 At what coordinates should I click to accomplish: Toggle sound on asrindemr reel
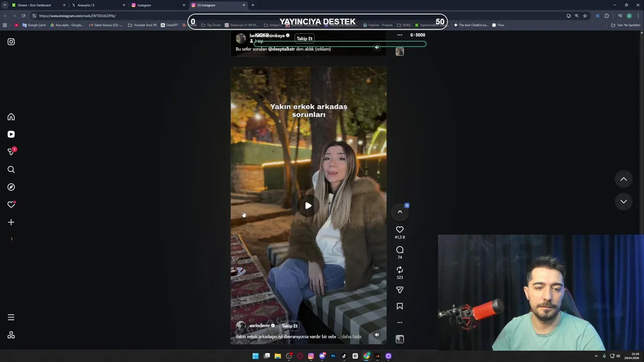pos(377,335)
